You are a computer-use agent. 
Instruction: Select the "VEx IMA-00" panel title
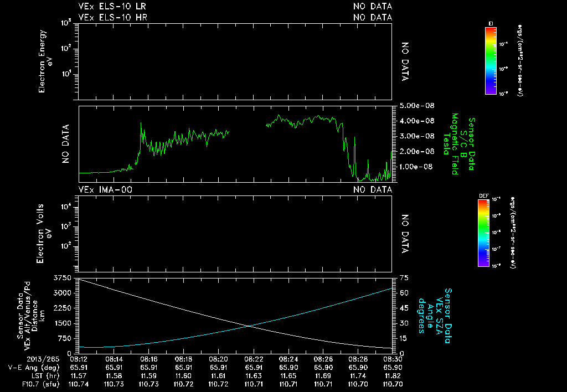pyautogui.click(x=105, y=189)
